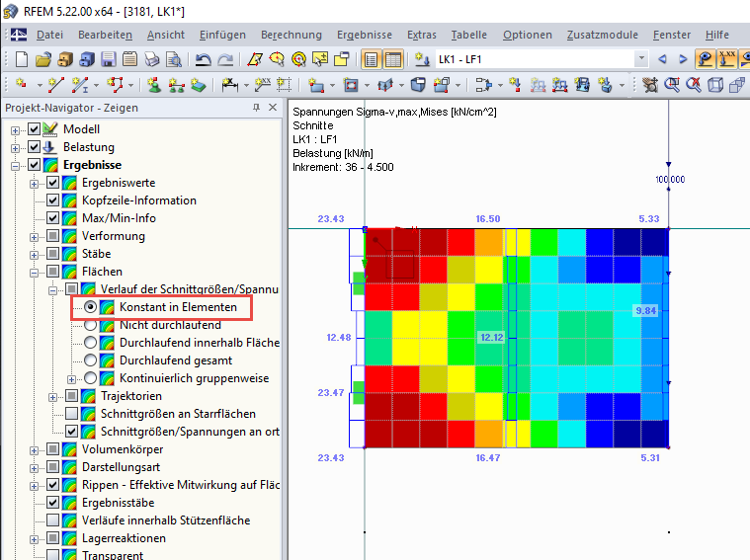Go to previous load case arrow

(662, 59)
